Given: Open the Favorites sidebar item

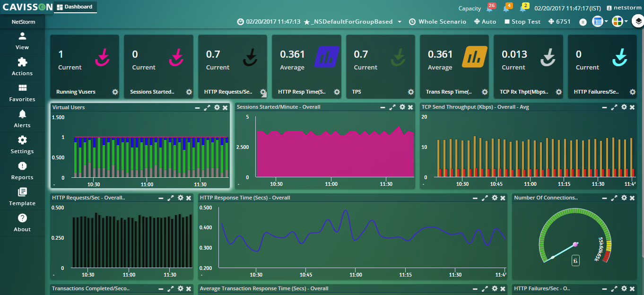Looking at the screenshot, I should [x=22, y=93].
